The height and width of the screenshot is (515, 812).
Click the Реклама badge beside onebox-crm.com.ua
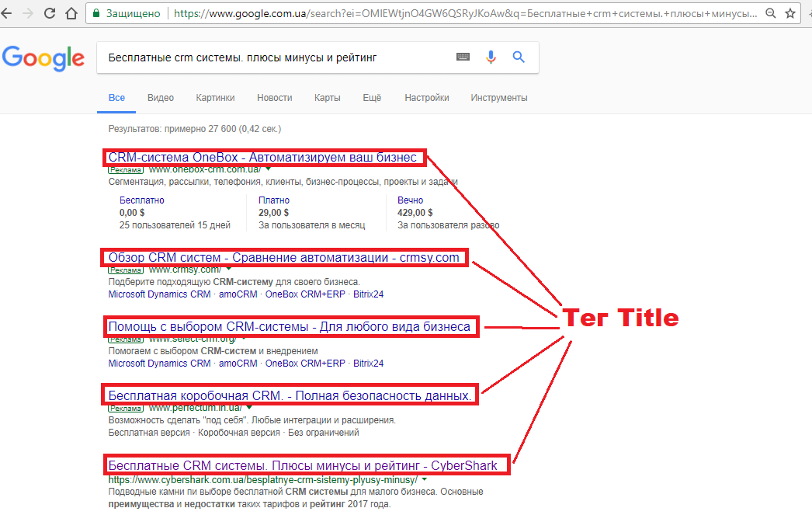point(126,169)
